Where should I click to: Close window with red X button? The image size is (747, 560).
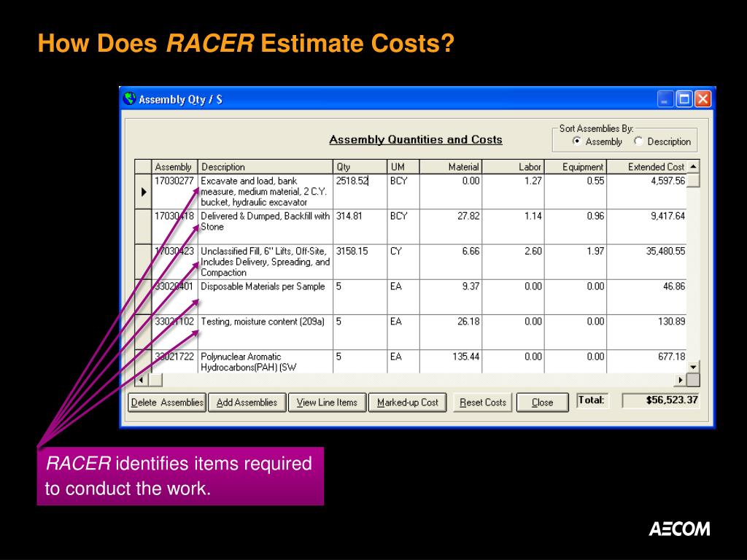pyautogui.click(x=703, y=99)
